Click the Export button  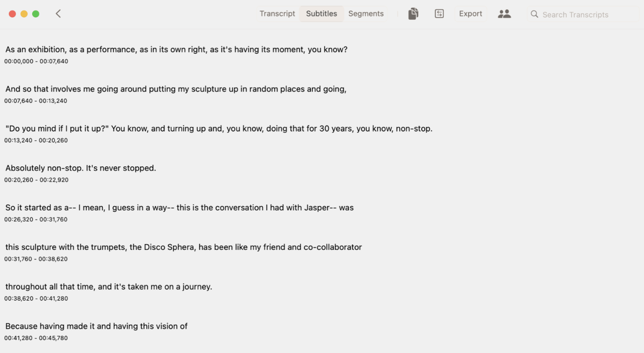point(470,14)
